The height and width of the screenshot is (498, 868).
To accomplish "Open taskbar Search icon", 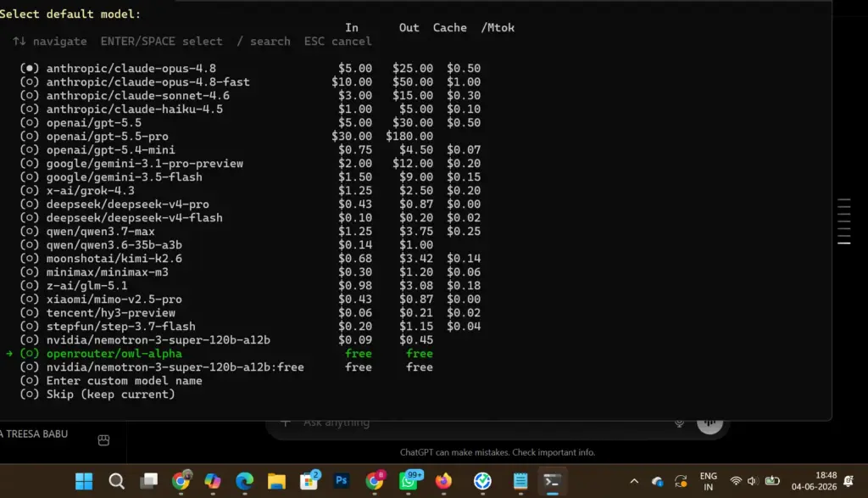I will [x=116, y=481].
